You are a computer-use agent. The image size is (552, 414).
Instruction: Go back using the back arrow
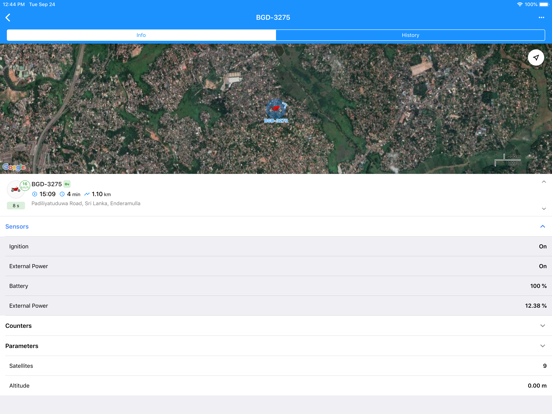(8, 18)
